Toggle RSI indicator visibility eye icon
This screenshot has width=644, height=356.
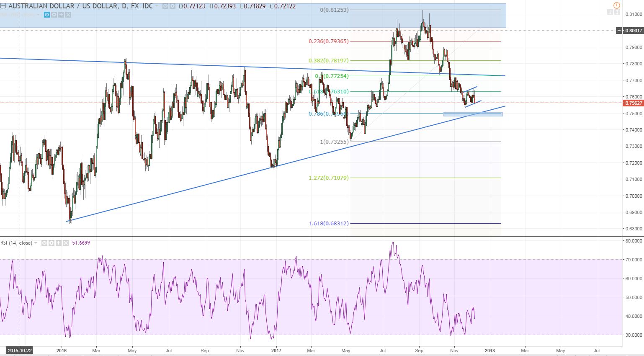pyautogui.click(x=44, y=243)
